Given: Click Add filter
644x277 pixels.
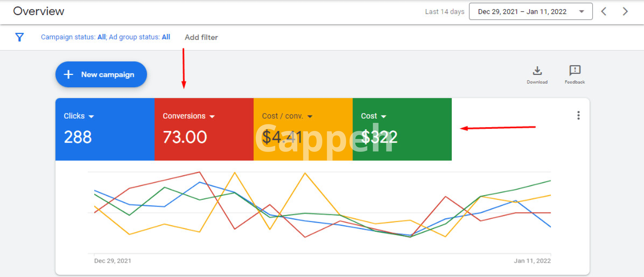Looking at the screenshot, I should click(x=201, y=37).
